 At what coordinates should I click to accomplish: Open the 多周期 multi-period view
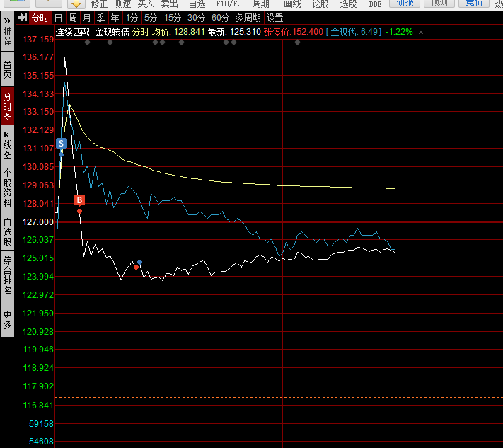(248, 18)
